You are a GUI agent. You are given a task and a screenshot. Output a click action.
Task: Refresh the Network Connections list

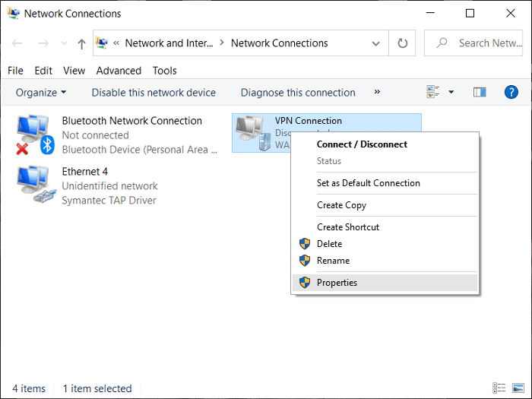tap(402, 43)
